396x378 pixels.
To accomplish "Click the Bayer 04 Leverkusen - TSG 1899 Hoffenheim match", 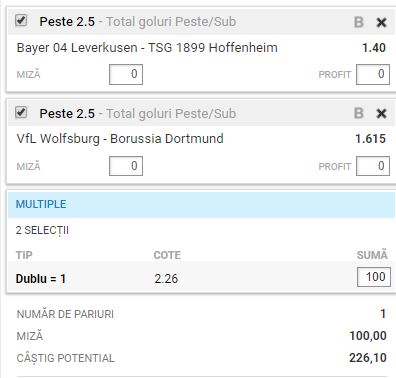I will (x=147, y=48).
